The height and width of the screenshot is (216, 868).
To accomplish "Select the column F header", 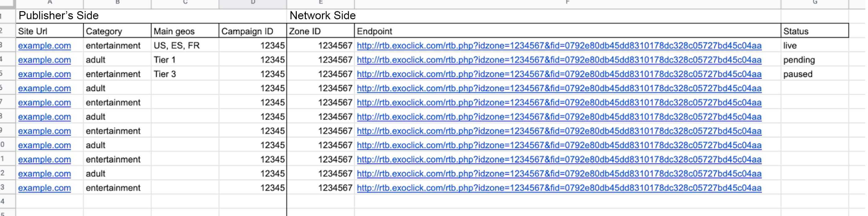I will coord(567,3).
